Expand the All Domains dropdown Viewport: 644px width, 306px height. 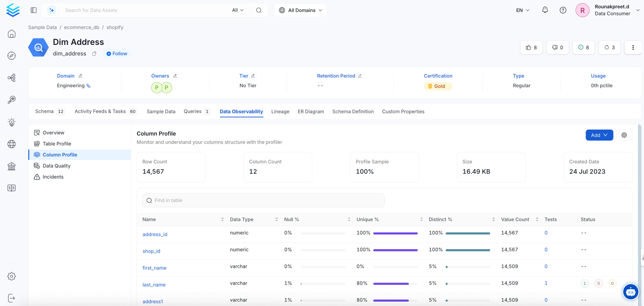click(300, 10)
